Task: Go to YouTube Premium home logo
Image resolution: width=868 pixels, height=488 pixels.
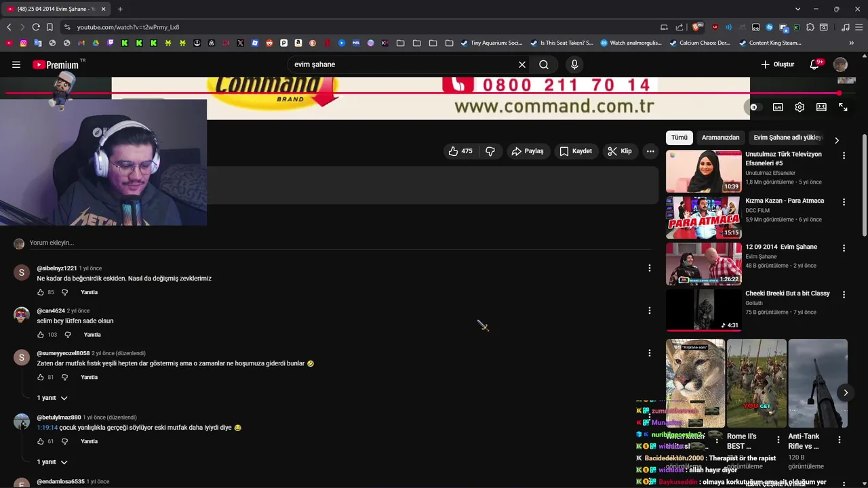Action: [x=56, y=64]
